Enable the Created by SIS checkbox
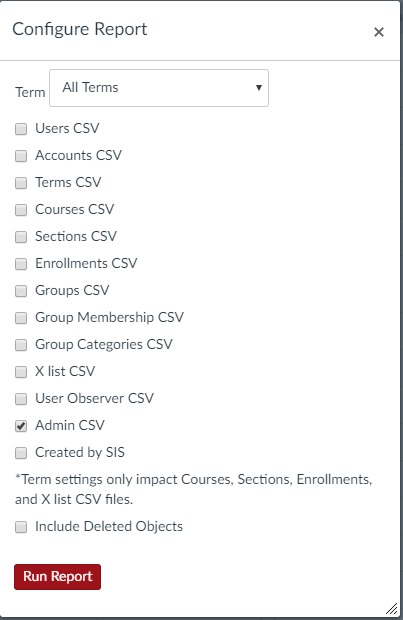This screenshot has width=403, height=620. click(x=21, y=453)
